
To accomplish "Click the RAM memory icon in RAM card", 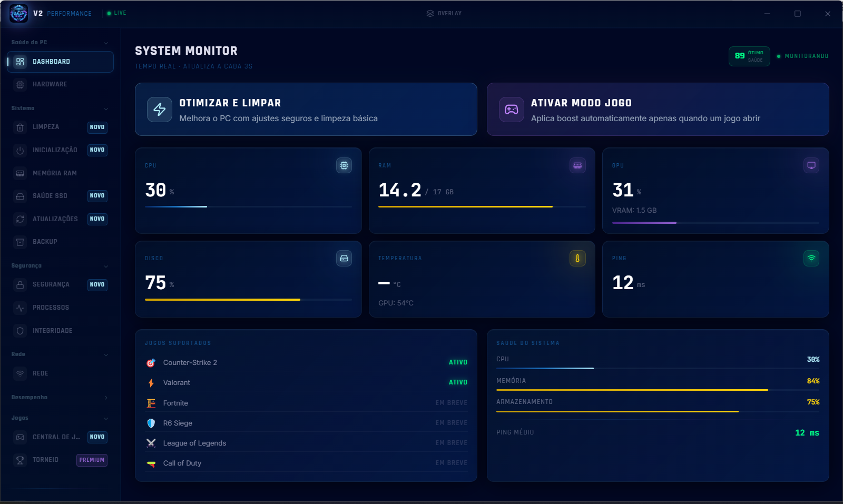I will pyautogui.click(x=577, y=165).
